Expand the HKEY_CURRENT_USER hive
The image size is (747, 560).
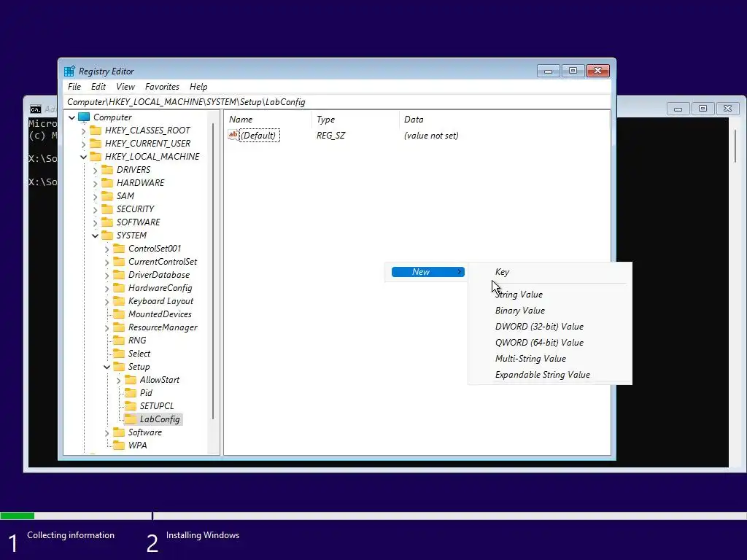84,144
